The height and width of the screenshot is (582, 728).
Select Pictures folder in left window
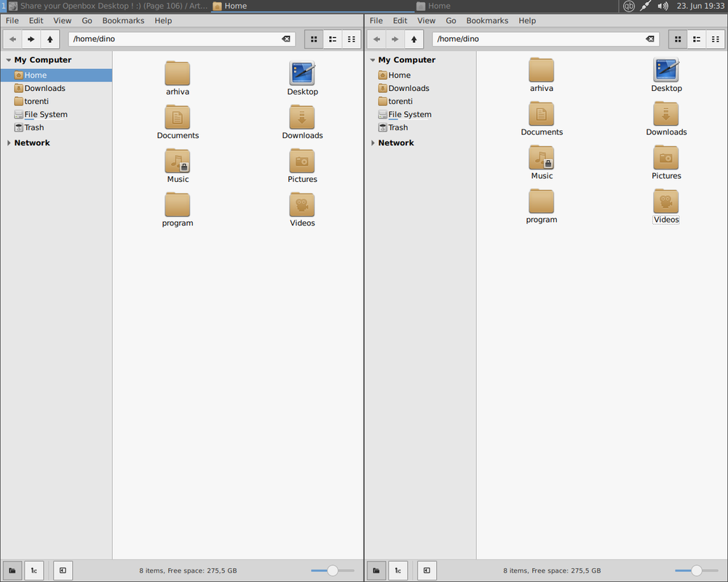click(x=302, y=166)
